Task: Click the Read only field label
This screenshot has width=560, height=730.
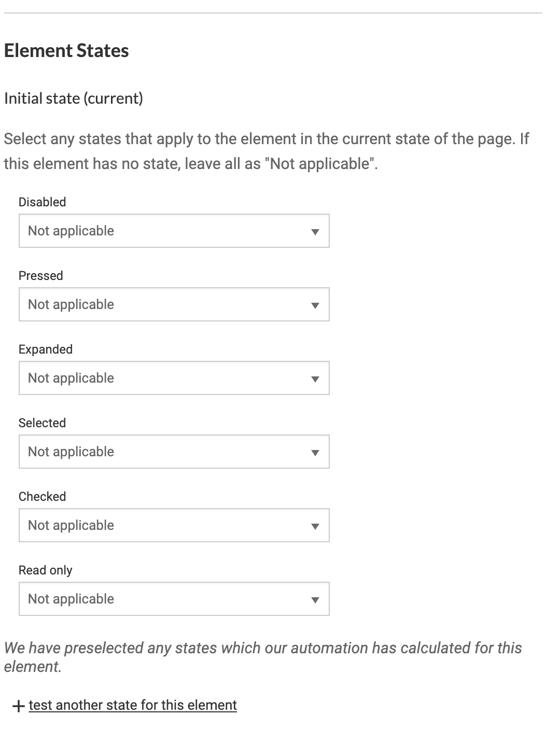Action: (45, 570)
